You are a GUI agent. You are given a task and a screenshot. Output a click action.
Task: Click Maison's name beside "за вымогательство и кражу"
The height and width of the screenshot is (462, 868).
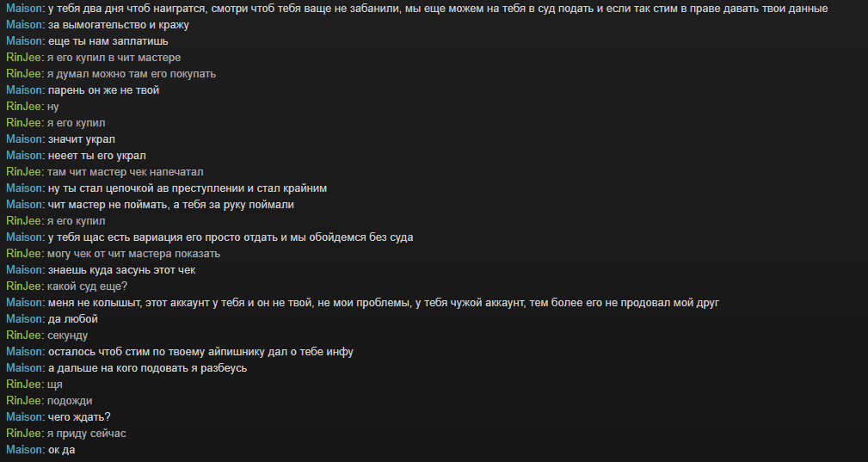pos(24,25)
